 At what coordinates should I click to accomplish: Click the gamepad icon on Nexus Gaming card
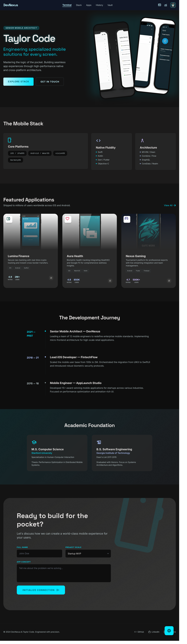pyautogui.click(x=127, y=219)
